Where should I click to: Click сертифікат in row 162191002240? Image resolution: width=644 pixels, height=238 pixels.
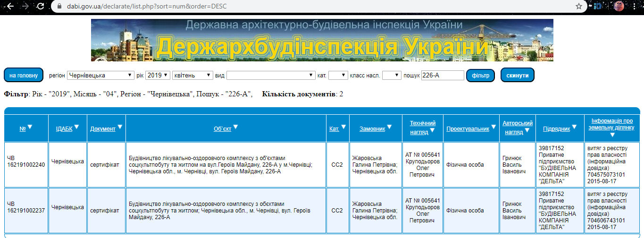tap(105, 164)
